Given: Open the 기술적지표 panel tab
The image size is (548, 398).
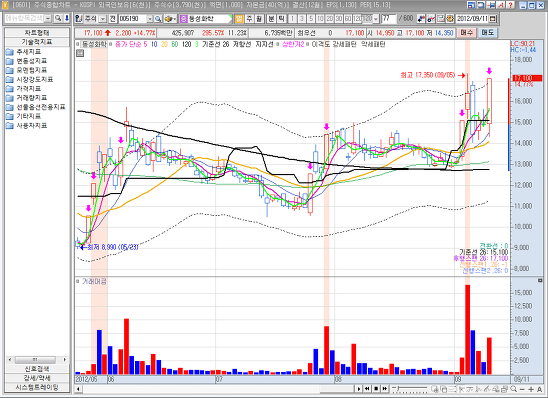Looking at the screenshot, I should [37, 42].
